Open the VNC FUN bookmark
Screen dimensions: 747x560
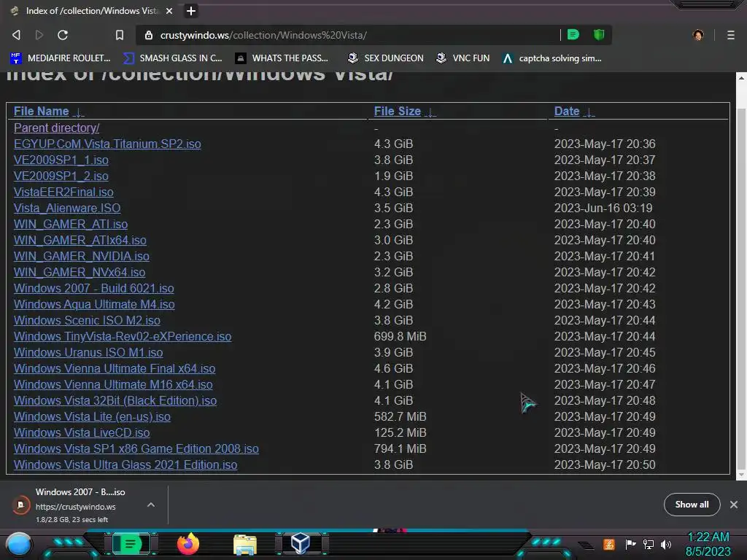click(x=463, y=58)
